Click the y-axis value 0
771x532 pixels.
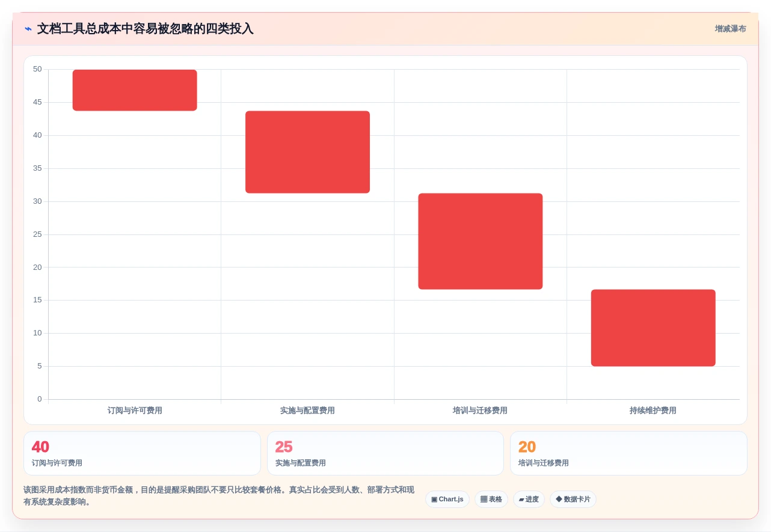point(40,399)
